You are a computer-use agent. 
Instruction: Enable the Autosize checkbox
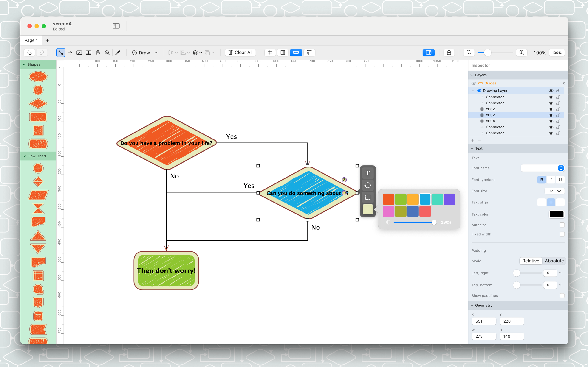pos(562,225)
